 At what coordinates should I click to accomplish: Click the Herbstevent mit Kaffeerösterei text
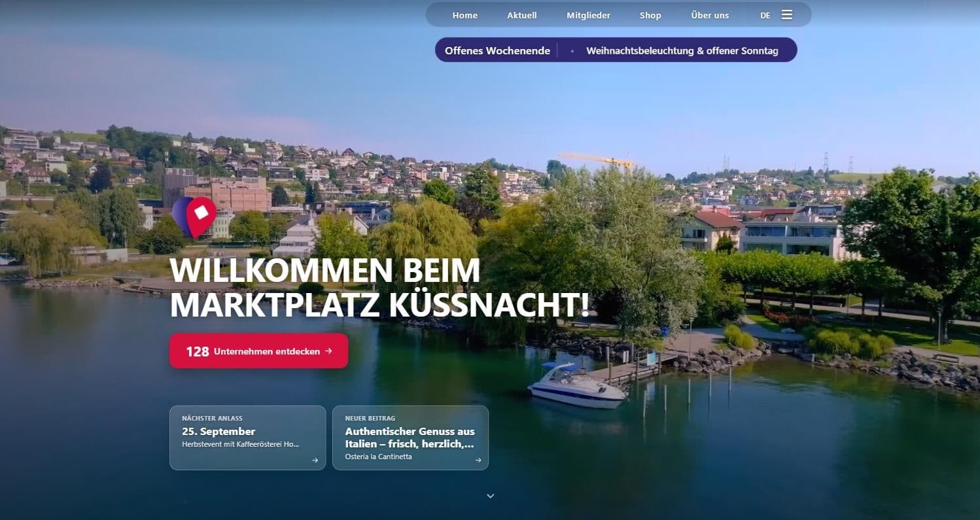tap(240, 444)
